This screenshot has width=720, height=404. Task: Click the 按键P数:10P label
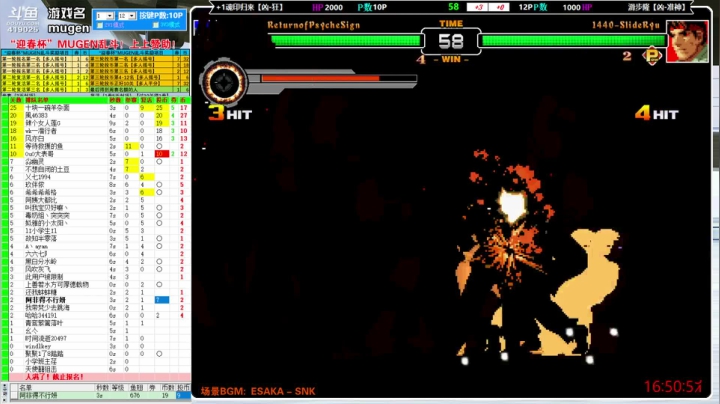tap(161, 15)
